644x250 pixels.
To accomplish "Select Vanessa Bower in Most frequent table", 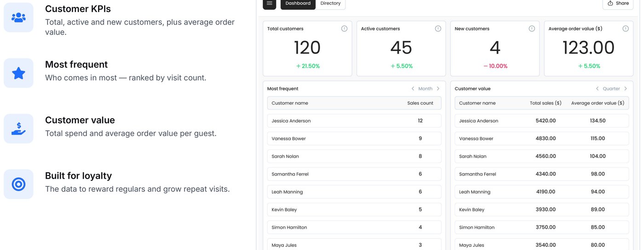I will [x=354, y=138].
